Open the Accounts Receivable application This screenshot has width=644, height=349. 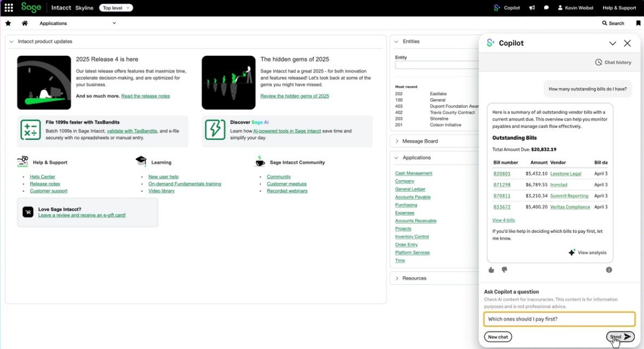(416, 221)
